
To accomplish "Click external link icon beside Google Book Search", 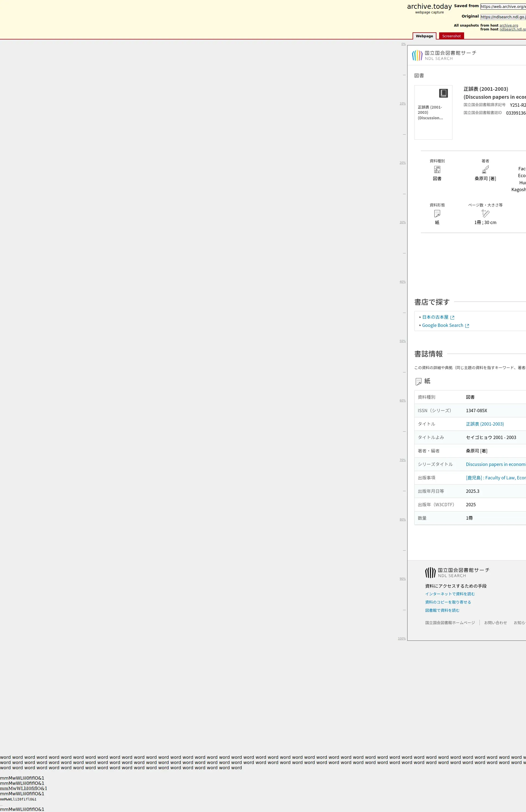I will pyautogui.click(x=467, y=326).
